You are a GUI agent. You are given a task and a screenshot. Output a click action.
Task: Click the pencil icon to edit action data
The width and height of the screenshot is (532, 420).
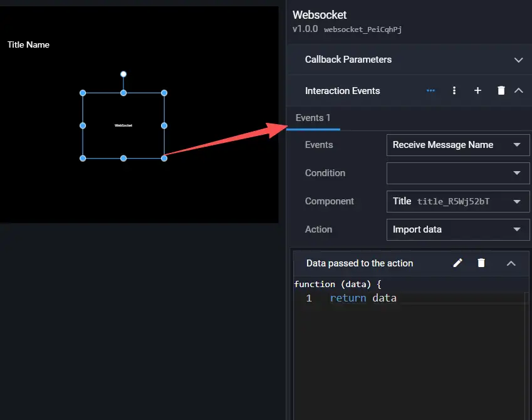point(458,263)
